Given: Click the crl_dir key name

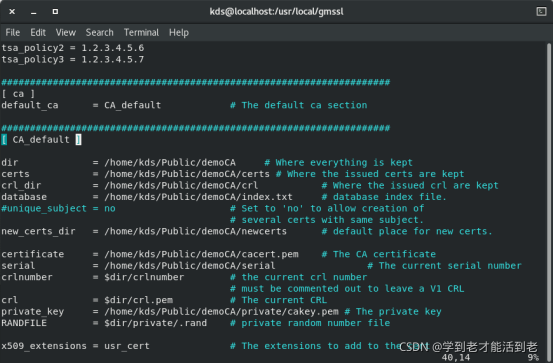Looking at the screenshot, I should (21, 186).
